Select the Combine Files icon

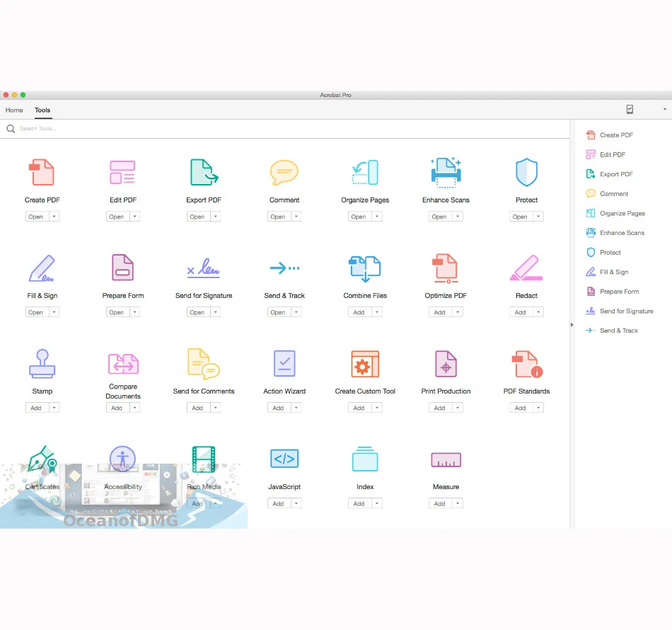(x=365, y=269)
